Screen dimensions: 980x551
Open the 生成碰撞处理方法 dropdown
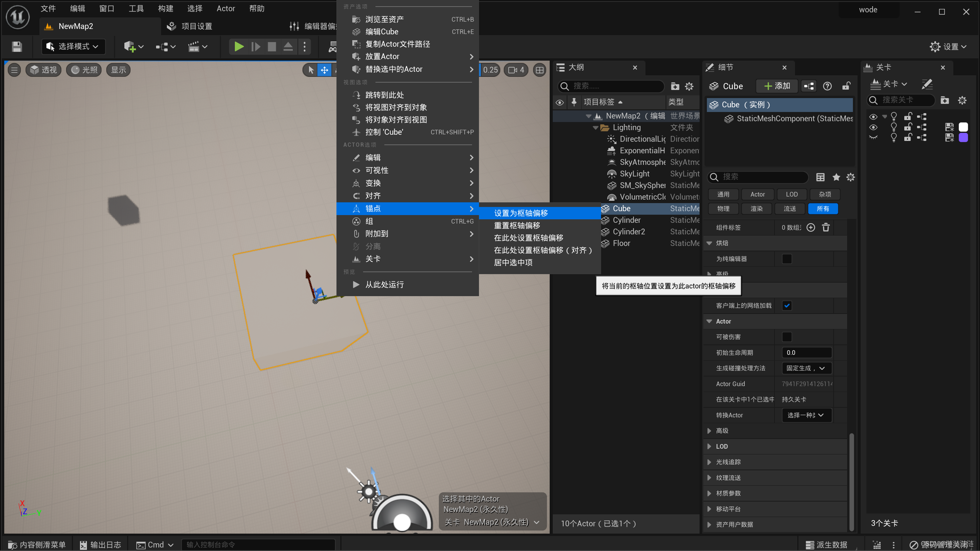[806, 368]
